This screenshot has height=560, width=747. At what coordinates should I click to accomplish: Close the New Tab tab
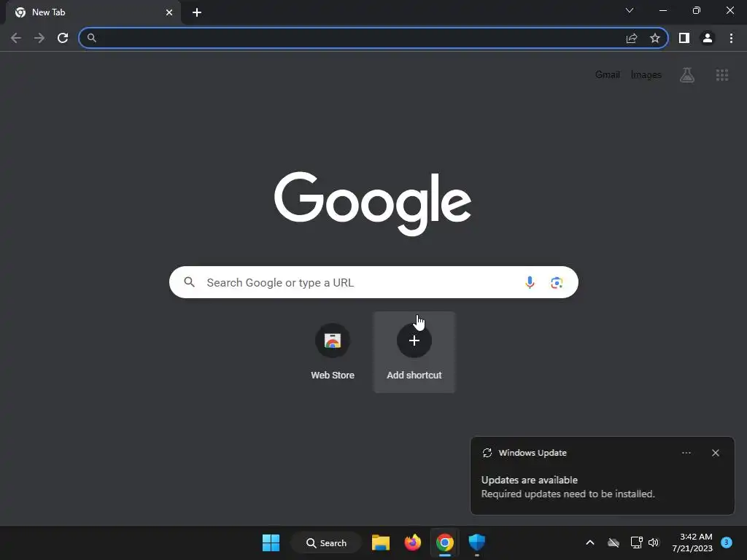point(169,12)
